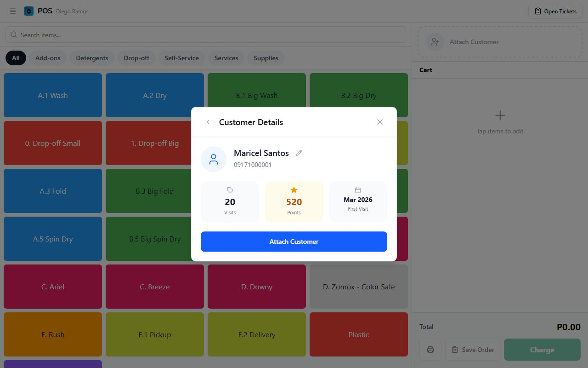This screenshot has height=368, width=588.
Task: Click the POS app logo
Action: 29,11
